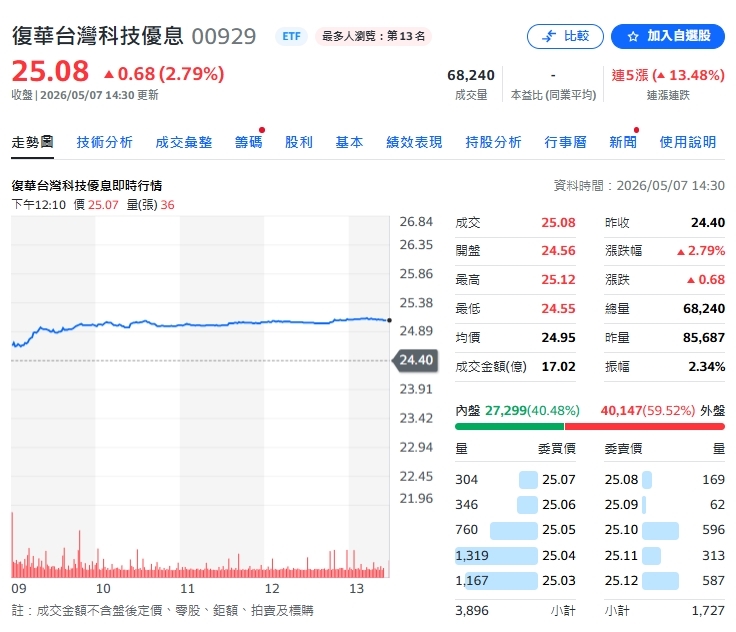The image size is (736, 632).
Task: Go to the 股利 tab
Action: (x=299, y=142)
